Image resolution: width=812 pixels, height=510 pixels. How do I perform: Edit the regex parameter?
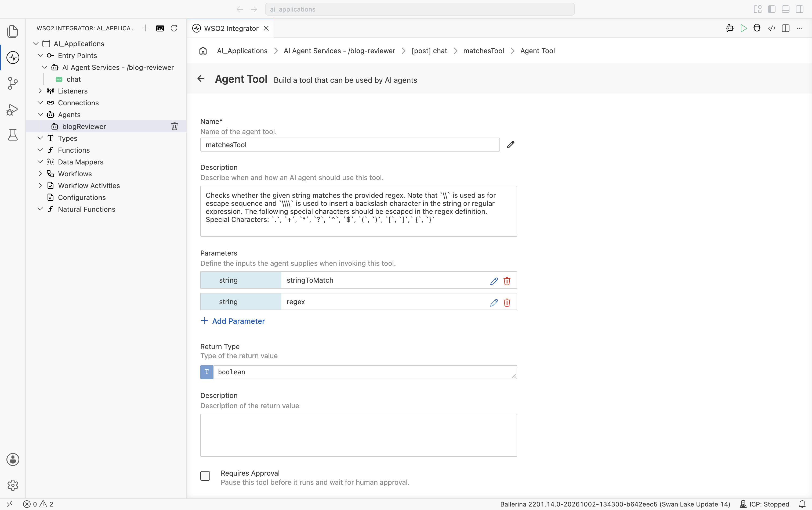click(494, 302)
